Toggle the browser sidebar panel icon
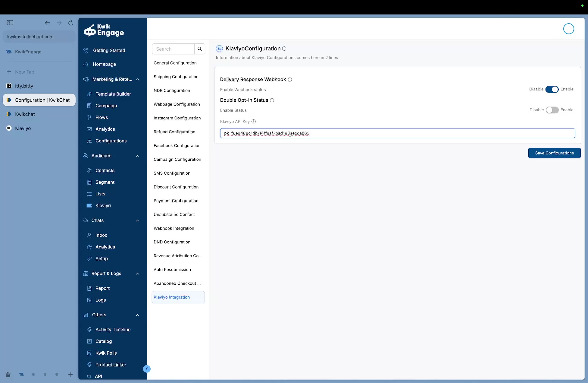 pos(10,23)
